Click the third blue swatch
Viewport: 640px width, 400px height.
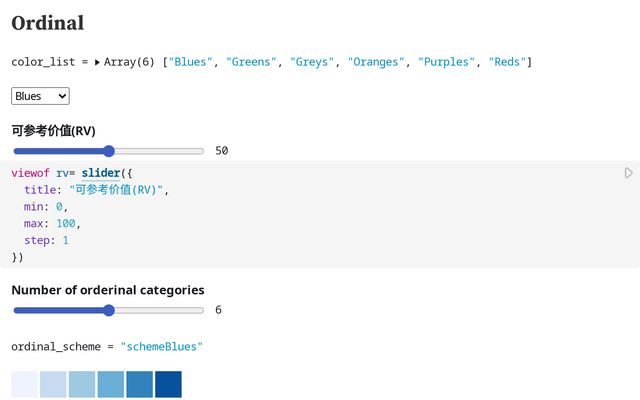point(82,384)
